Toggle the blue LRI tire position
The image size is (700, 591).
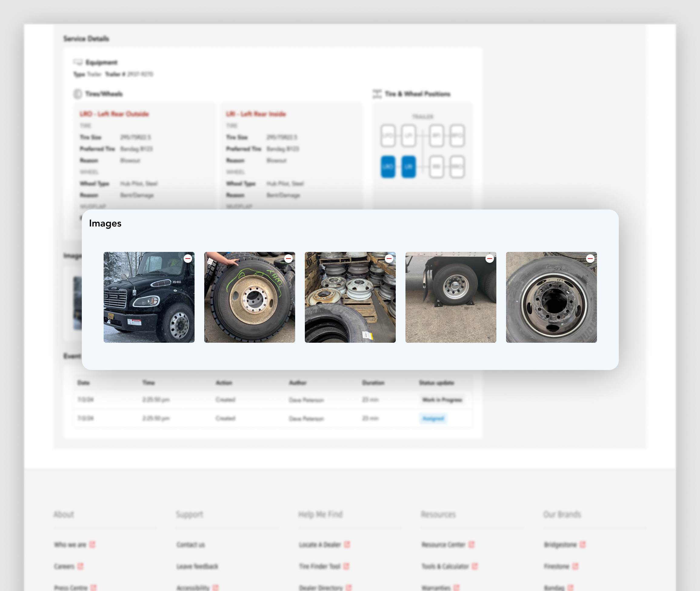point(408,167)
